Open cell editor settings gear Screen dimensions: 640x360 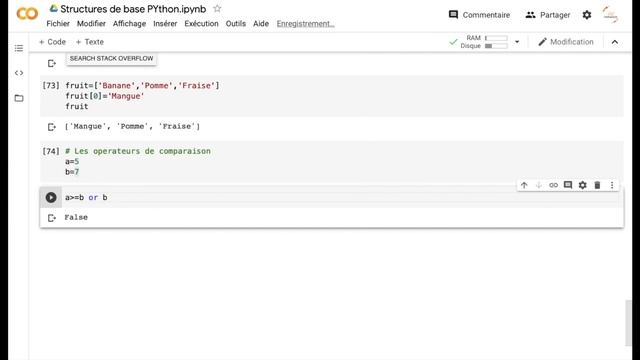pyautogui.click(x=582, y=185)
